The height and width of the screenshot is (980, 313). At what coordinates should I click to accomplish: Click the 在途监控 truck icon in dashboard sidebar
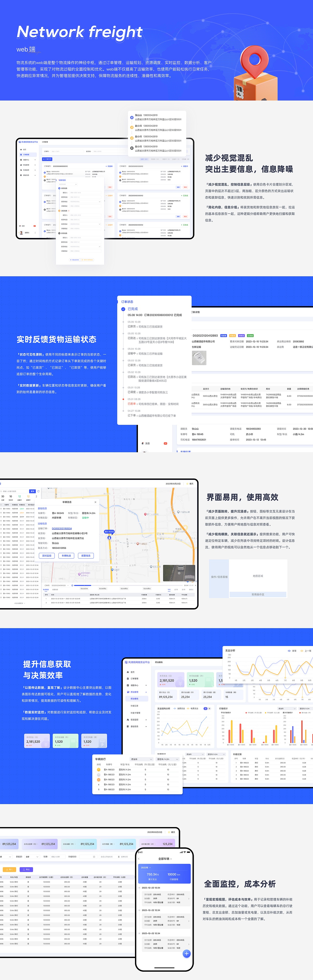[x=128, y=720]
